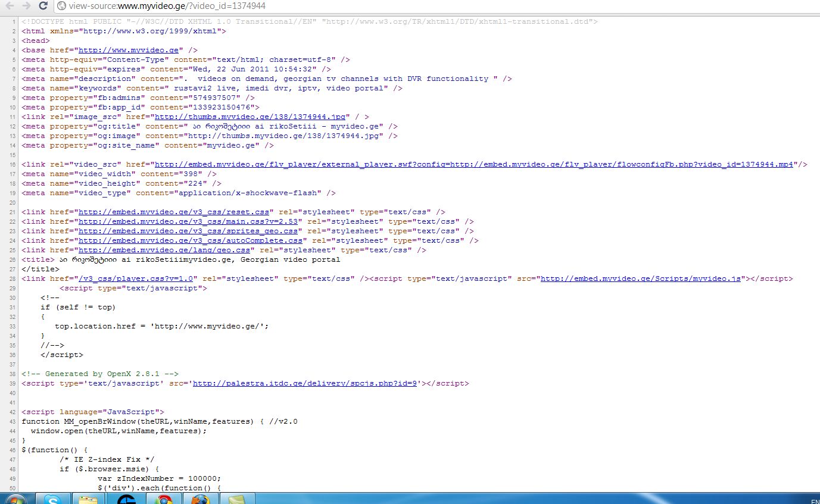820x504 pixels.
Task: Open the palestra.itdc.ge spcjs.php script link
Action: [307, 383]
